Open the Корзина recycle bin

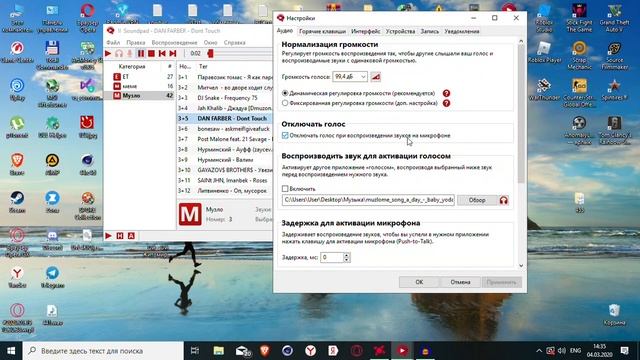click(x=614, y=315)
